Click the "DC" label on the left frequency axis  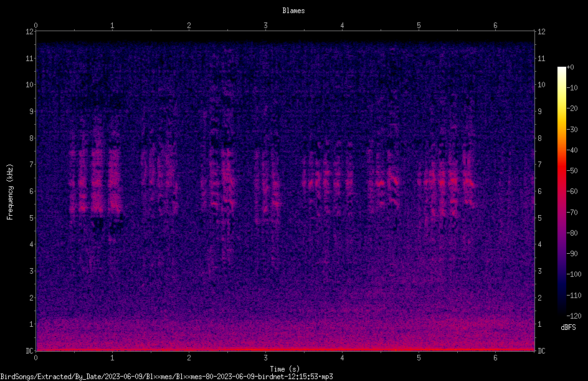tap(29, 351)
